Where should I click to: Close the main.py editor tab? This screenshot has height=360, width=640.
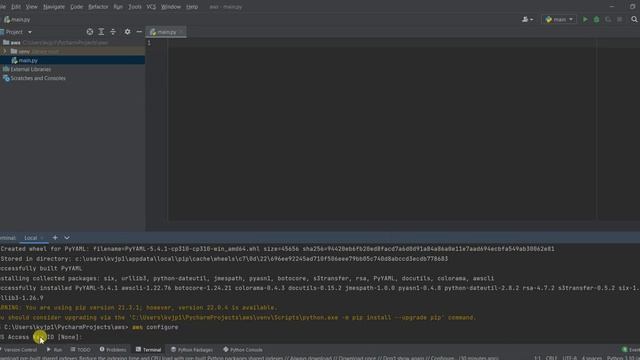181,32
